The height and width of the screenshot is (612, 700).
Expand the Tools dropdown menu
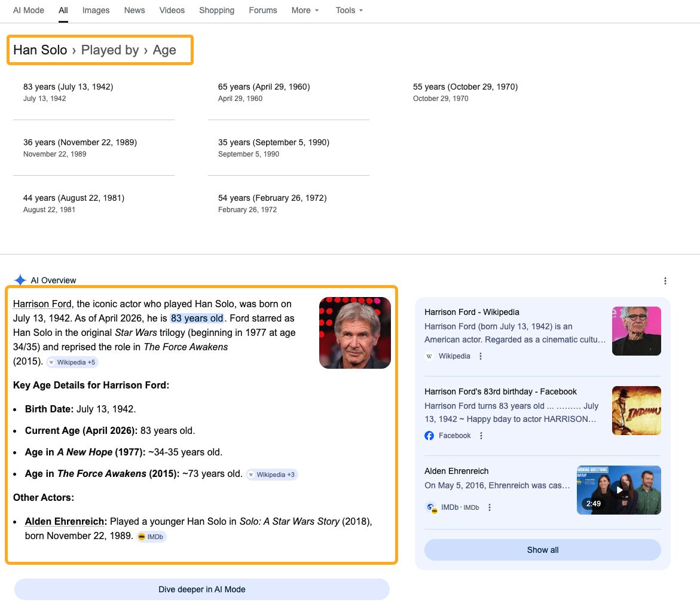350,10
